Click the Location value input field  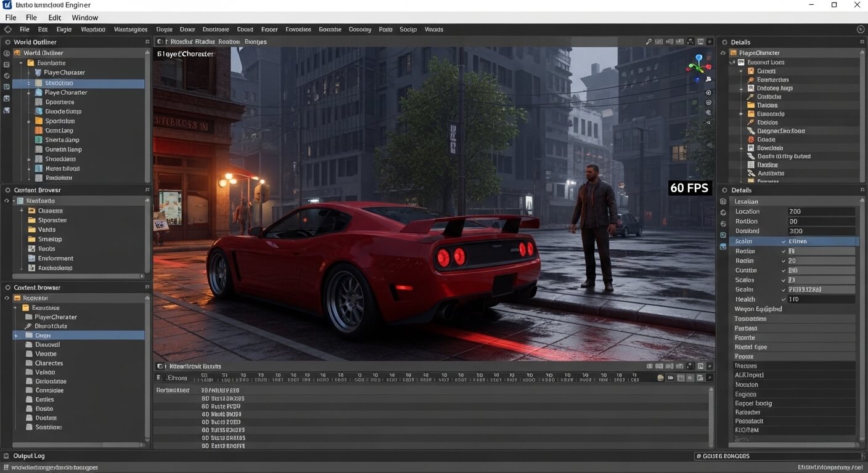[821, 211]
